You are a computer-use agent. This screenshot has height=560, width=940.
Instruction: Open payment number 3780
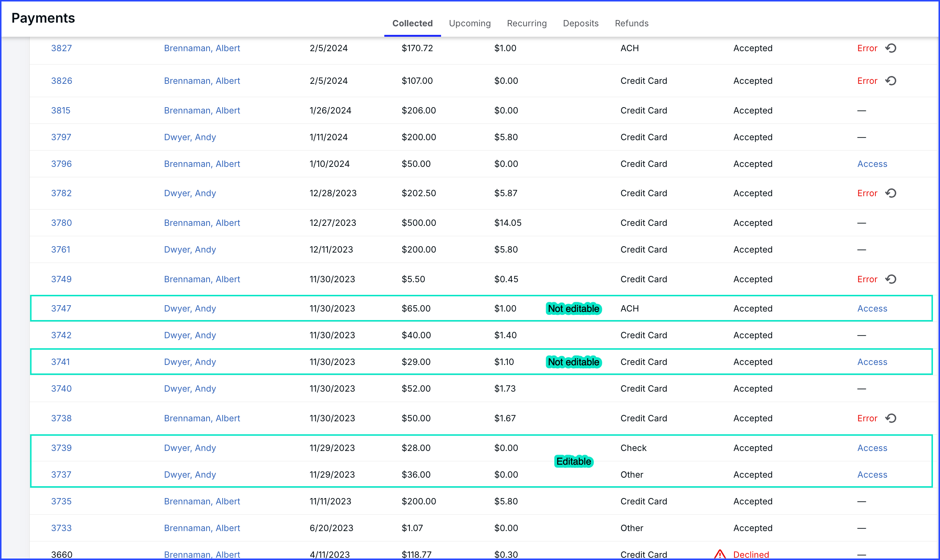pyautogui.click(x=62, y=223)
